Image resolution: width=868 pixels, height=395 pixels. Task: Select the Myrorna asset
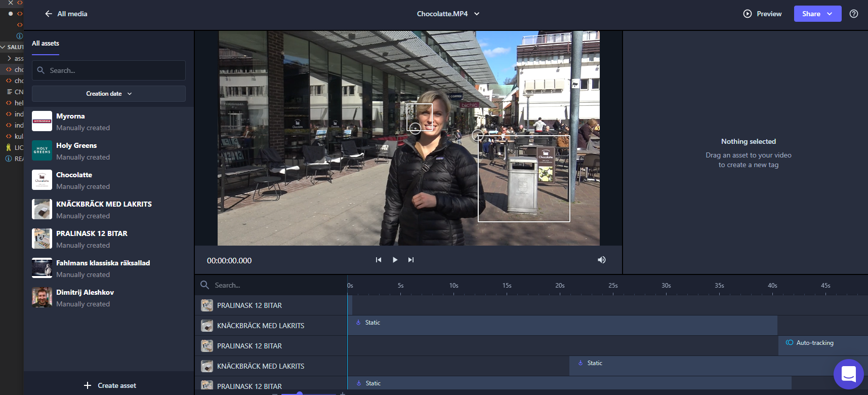(109, 122)
